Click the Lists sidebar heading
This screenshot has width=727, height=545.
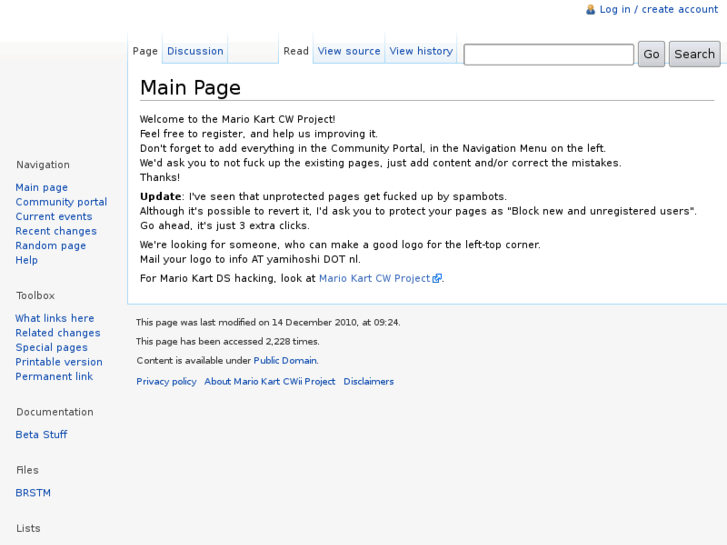pyautogui.click(x=28, y=528)
